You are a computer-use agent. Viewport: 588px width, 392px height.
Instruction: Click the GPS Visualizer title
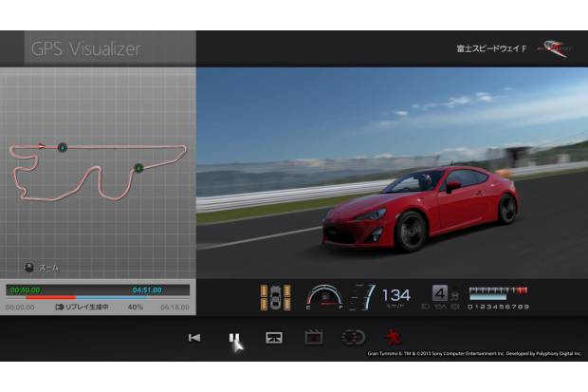(86, 48)
